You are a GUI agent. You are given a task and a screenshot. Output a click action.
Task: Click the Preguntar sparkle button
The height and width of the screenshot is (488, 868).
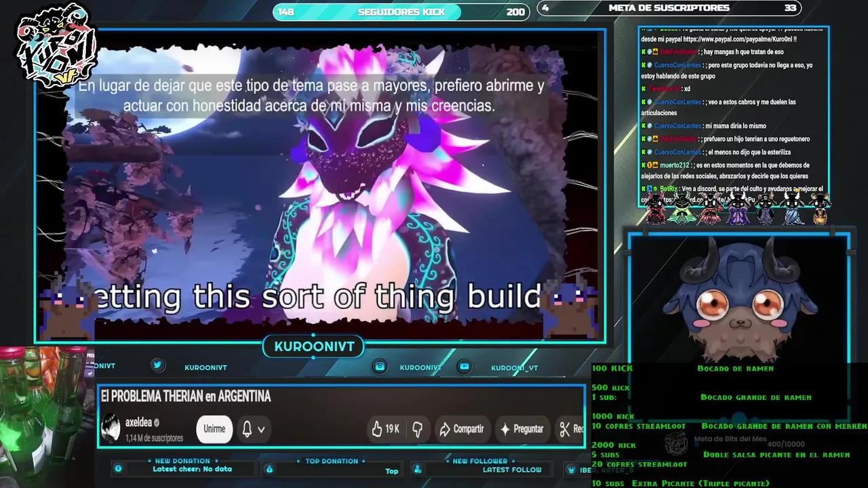pyautogui.click(x=521, y=429)
